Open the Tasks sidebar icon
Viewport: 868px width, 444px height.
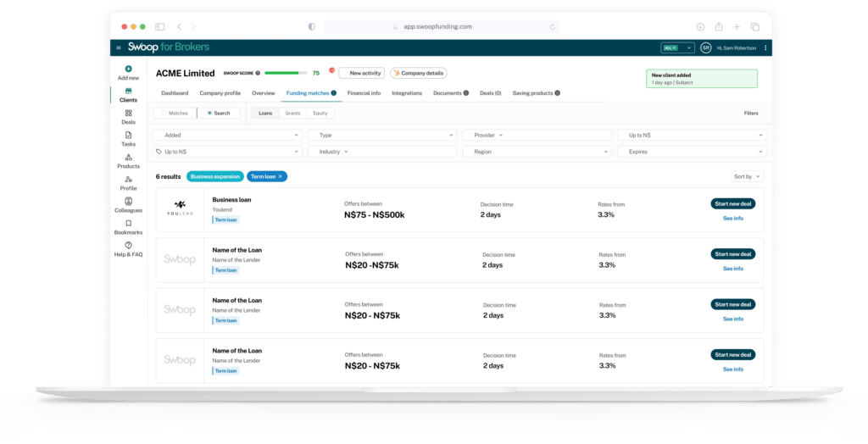[x=129, y=135]
